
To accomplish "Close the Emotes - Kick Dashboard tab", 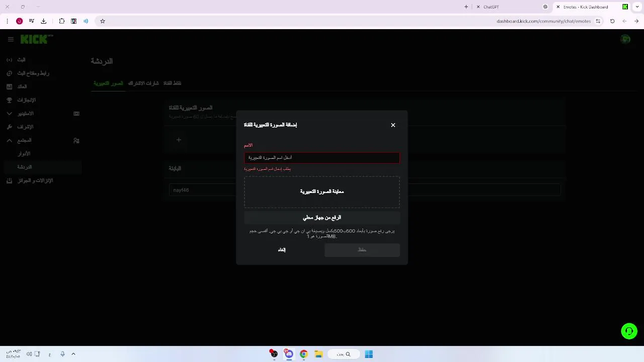I will click(558, 7).
